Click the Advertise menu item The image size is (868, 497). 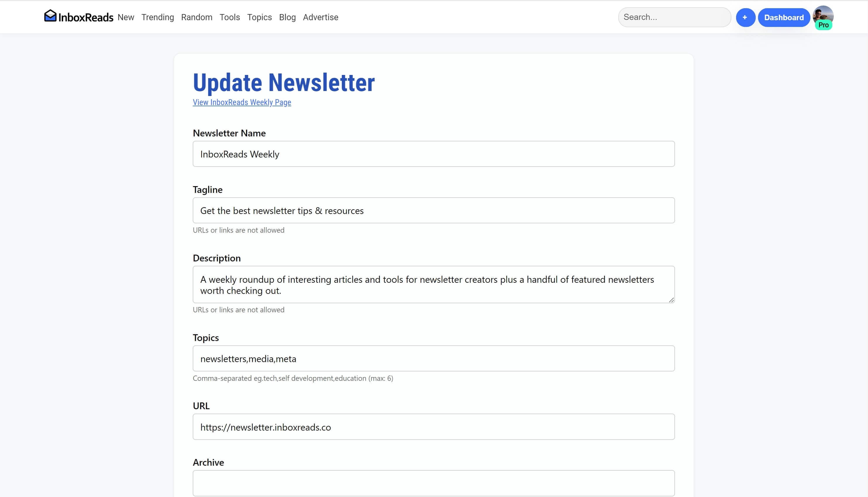click(x=321, y=17)
